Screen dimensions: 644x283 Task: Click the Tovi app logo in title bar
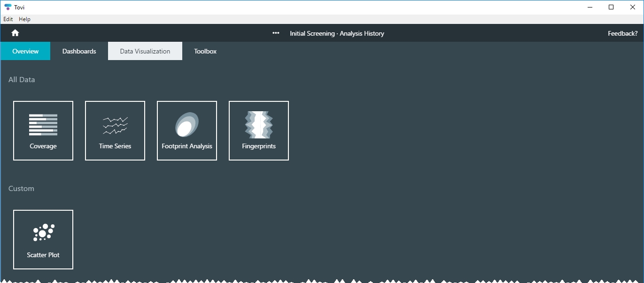pyautogui.click(x=8, y=7)
